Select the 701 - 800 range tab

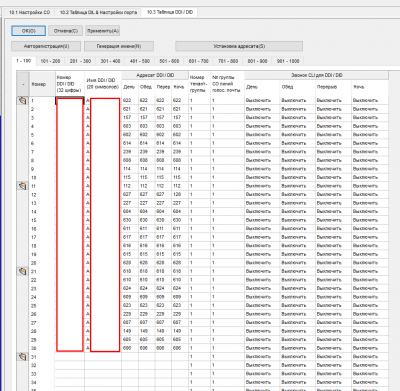click(x=228, y=61)
